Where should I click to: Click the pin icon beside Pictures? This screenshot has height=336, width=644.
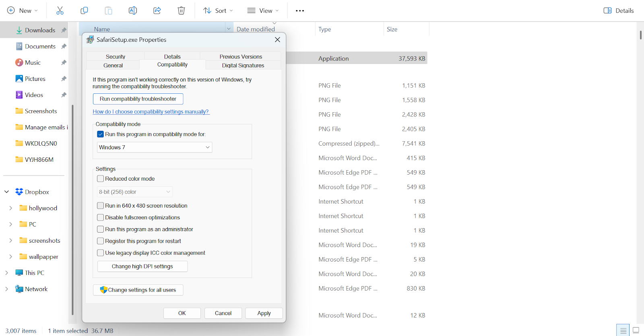click(x=64, y=79)
